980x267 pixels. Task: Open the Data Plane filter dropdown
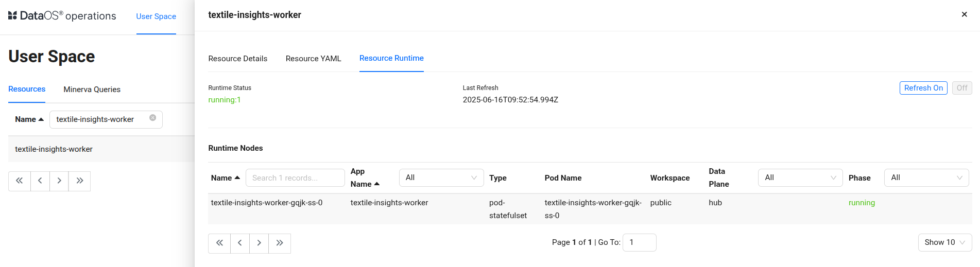pos(800,177)
